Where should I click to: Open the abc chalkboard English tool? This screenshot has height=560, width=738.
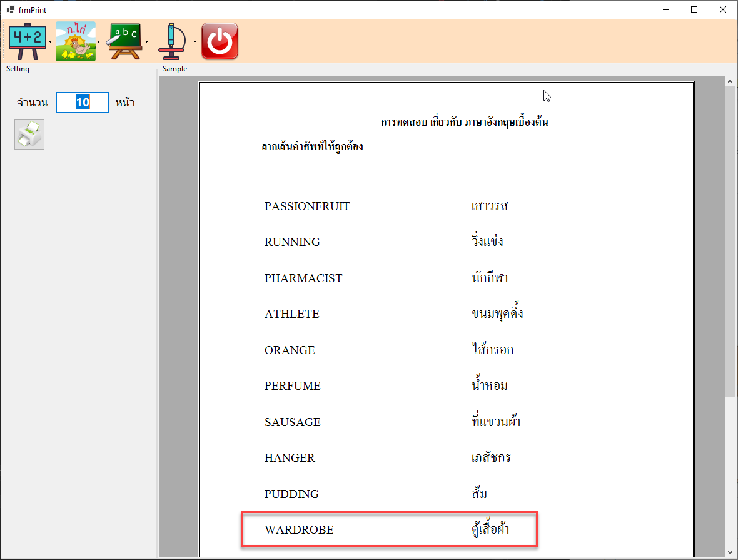124,41
